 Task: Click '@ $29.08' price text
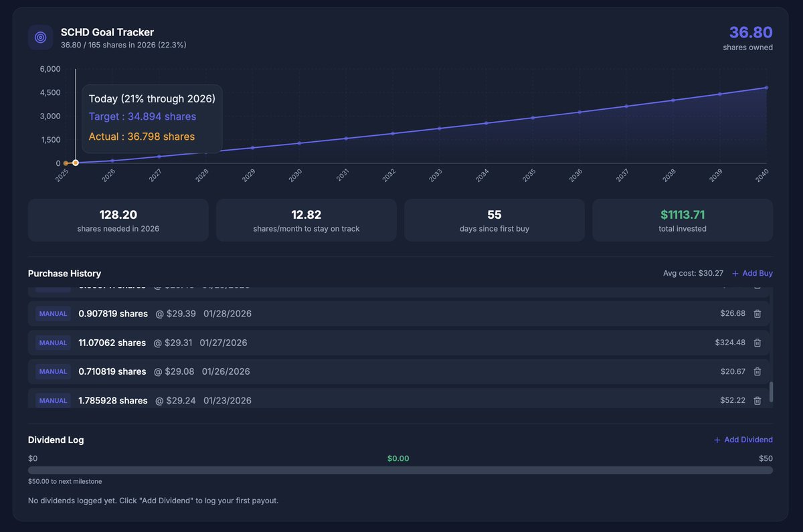tap(175, 371)
